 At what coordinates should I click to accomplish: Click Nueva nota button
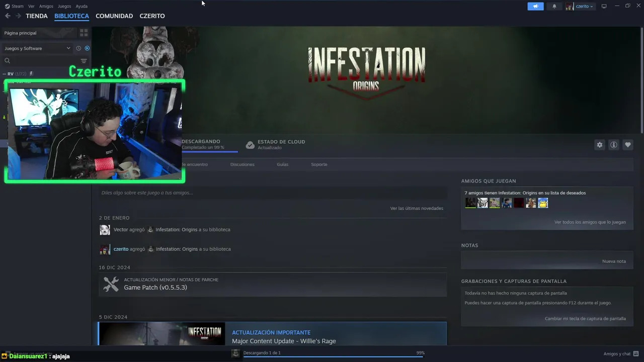614,261
